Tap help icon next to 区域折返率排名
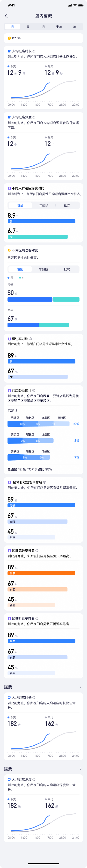Screen dimensions: 87x868 (37, 618)
